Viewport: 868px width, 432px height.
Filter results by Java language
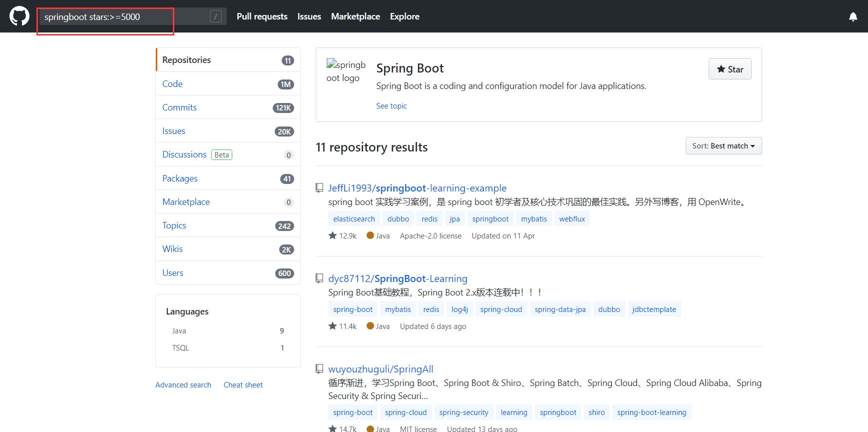(x=179, y=331)
